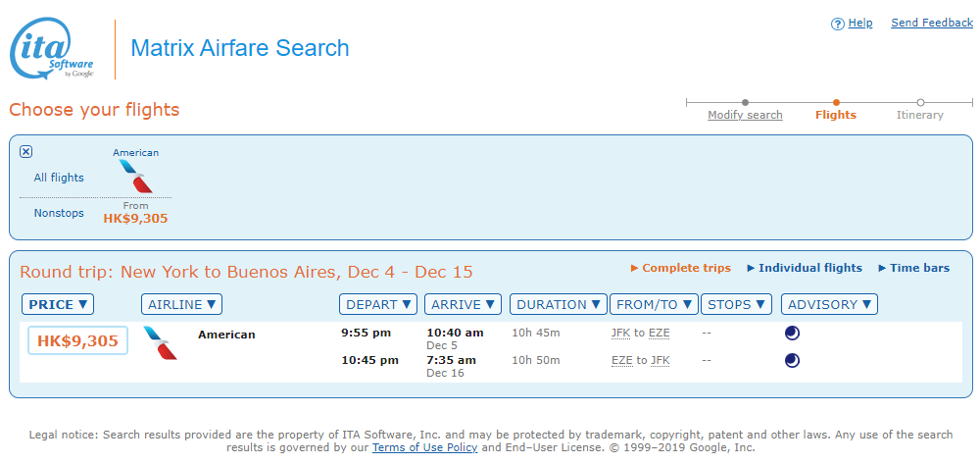Image resolution: width=980 pixels, height=464 pixels.
Task: Click the Flights step label
Action: click(x=836, y=115)
